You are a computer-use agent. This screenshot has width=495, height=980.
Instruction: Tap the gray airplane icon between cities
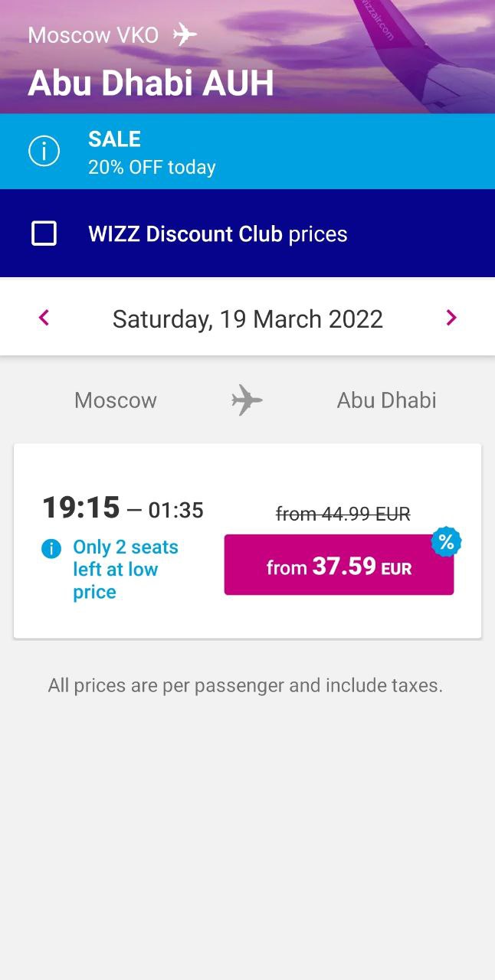pyautogui.click(x=247, y=400)
